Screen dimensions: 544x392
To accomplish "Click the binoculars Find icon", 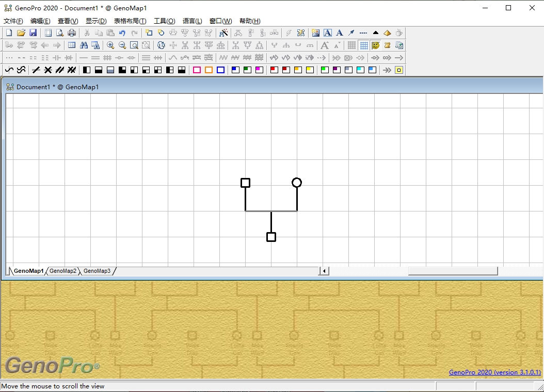I will click(84, 45).
